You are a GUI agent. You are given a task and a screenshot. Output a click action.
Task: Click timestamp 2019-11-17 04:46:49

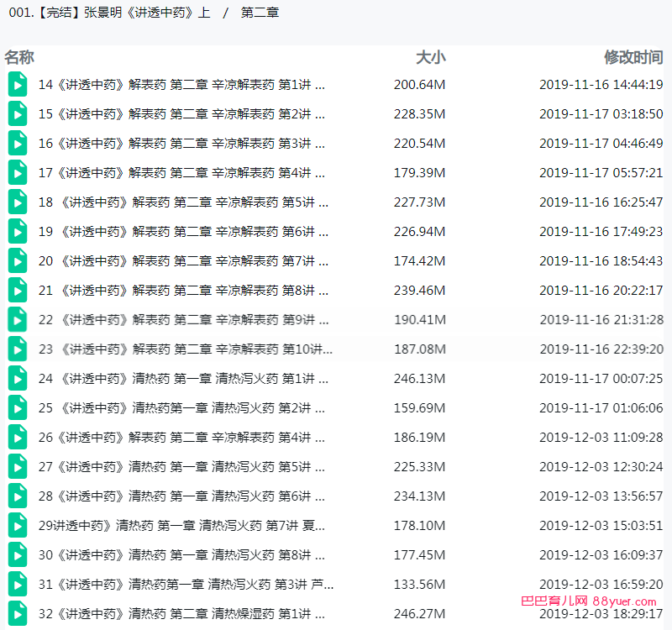coord(601,143)
